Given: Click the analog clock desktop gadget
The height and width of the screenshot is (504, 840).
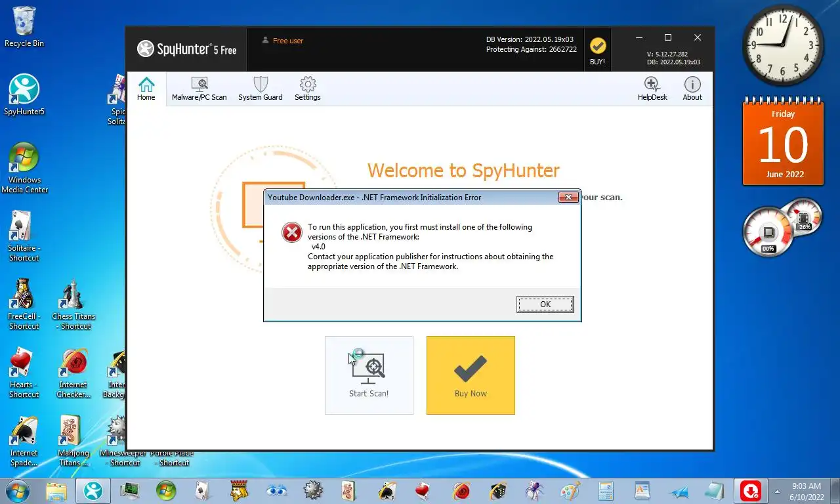Looking at the screenshot, I should click(783, 45).
